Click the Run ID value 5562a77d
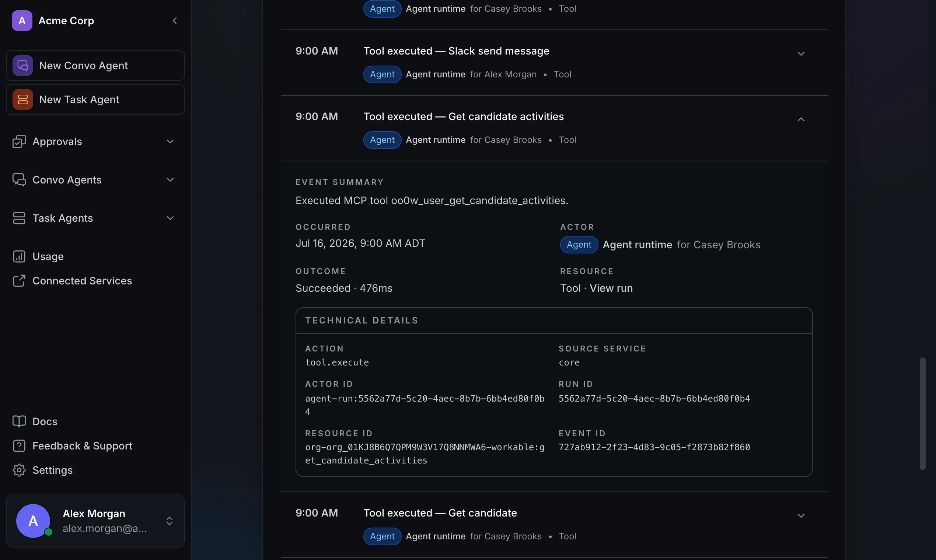Screen dimensions: 936x560 [x=654, y=399]
